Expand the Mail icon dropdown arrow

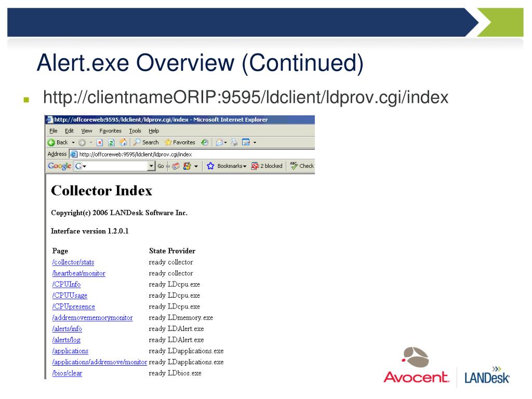tap(225, 143)
